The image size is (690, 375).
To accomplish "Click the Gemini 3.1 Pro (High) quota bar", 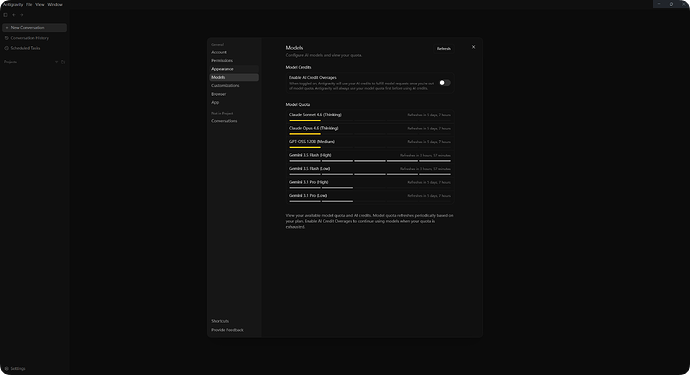I will [370, 188].
